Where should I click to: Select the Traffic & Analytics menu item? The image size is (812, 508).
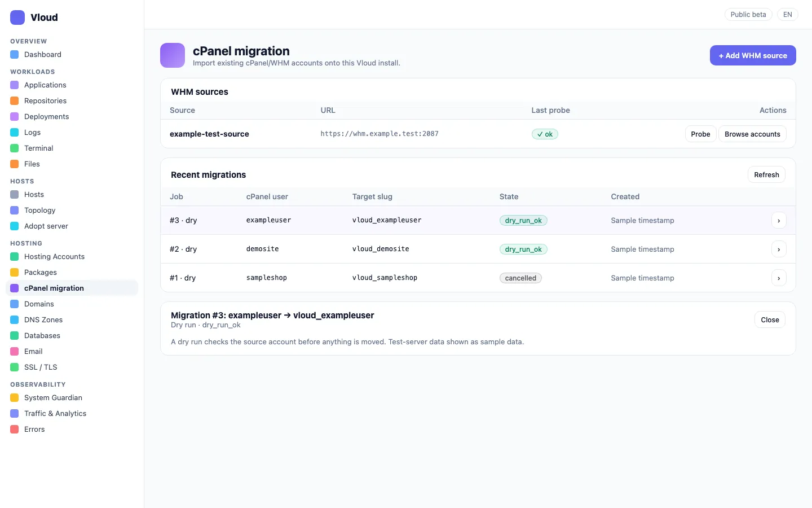[x=72, y=414]
